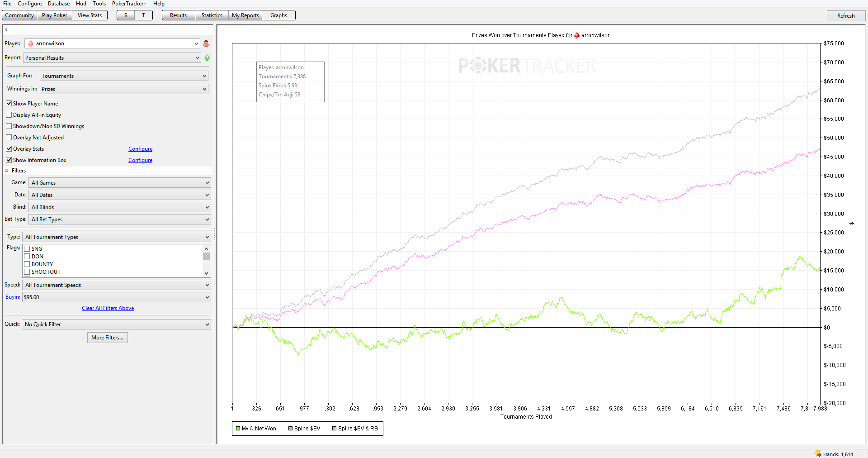
Task: Click the green report help icon
Action: click(x=207, y=58)
